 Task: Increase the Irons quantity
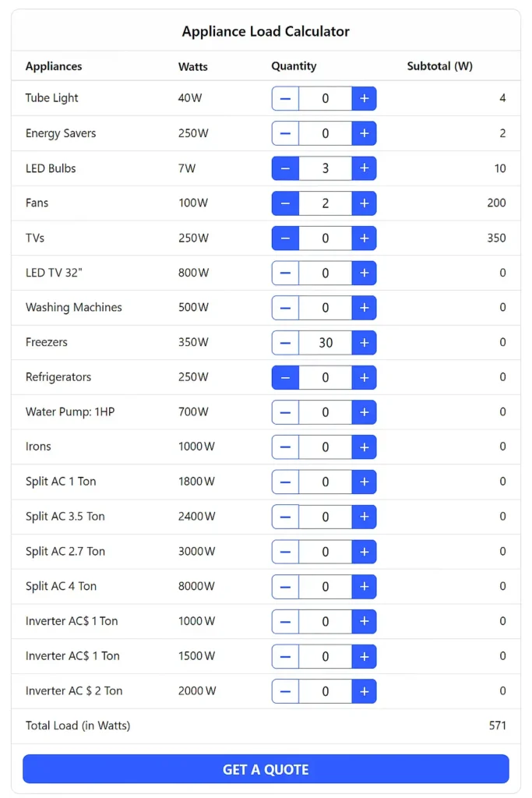click(x=364, y=447)
